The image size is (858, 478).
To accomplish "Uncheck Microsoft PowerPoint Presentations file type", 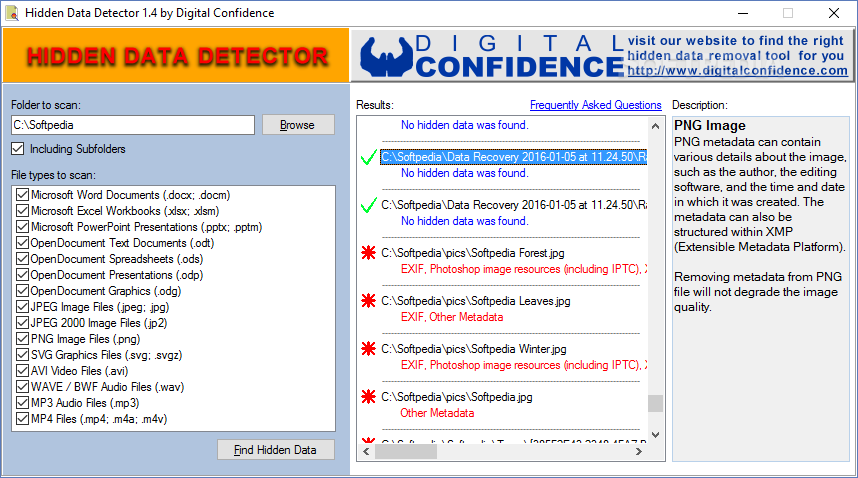I will pyautogui.click(x=22, y=226).
